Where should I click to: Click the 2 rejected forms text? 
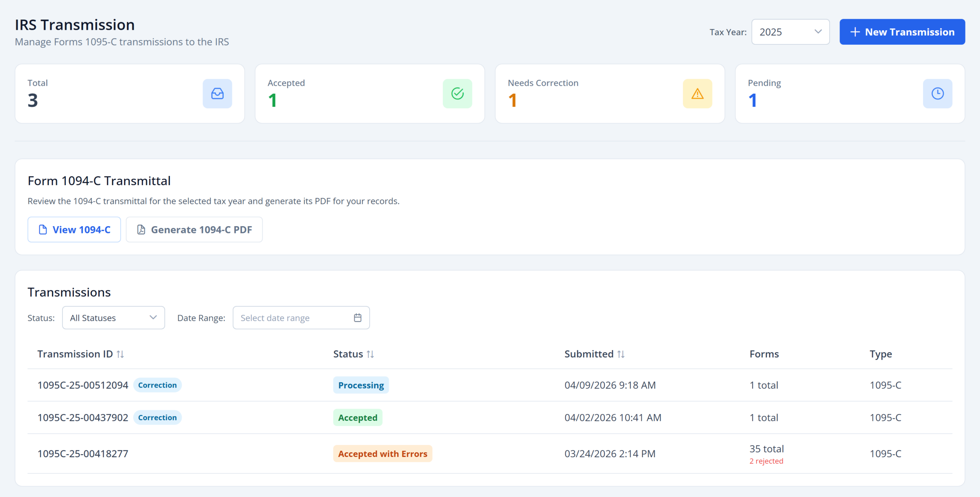(x=766, y=461)
